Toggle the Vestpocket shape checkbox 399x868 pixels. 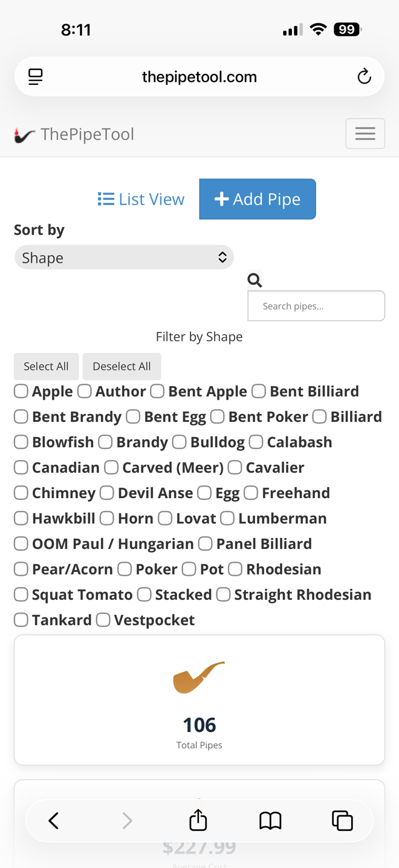(103, 620)
